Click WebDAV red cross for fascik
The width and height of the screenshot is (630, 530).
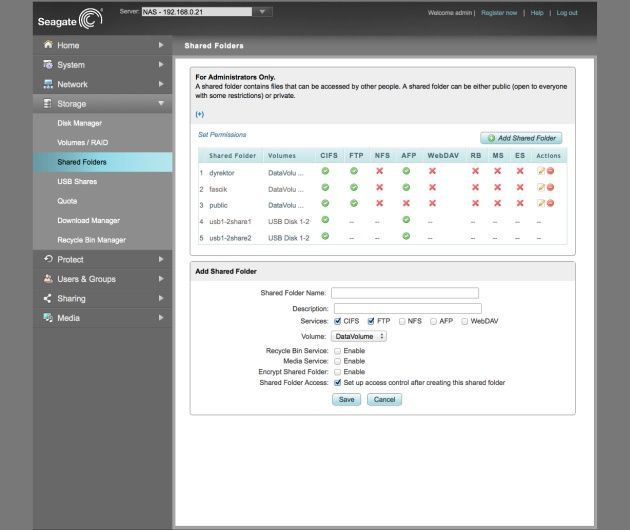point(432,187)
